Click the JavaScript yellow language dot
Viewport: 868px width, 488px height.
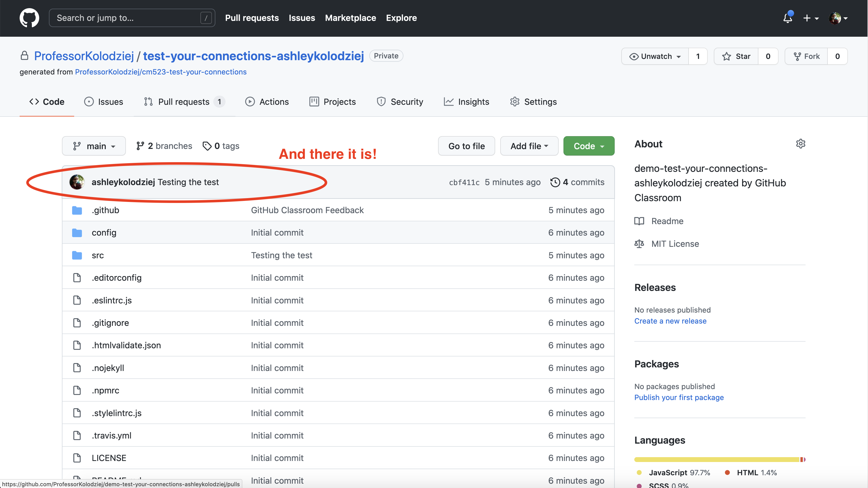(x=639, y=472)
